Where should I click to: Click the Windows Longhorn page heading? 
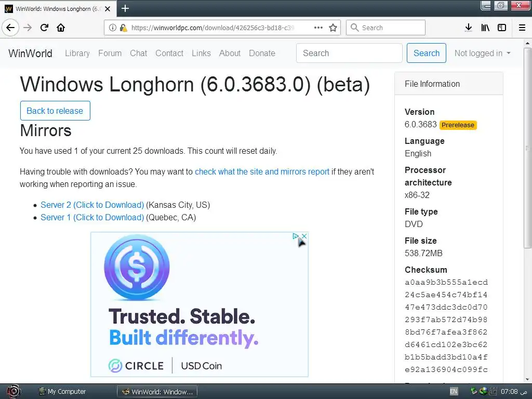195,85
